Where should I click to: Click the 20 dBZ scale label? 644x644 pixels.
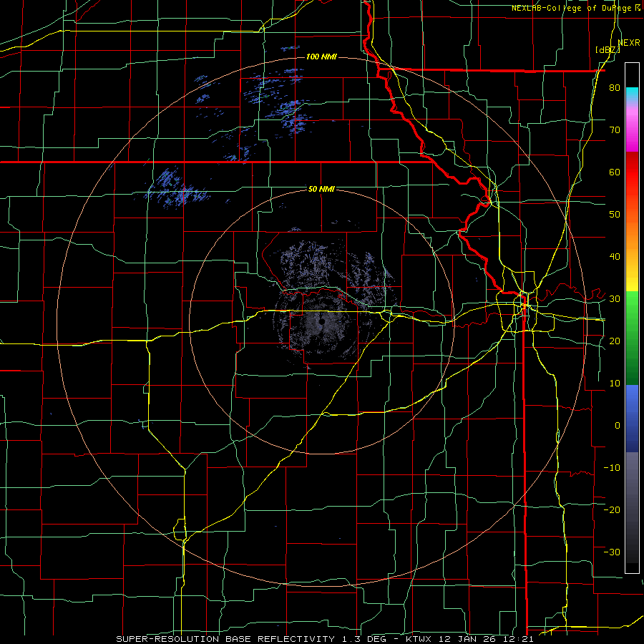tap(615, 341)
